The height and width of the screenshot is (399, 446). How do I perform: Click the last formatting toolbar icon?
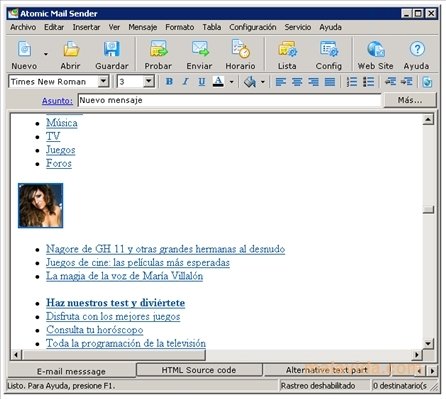pyautogui.click(x=427, y=82)
